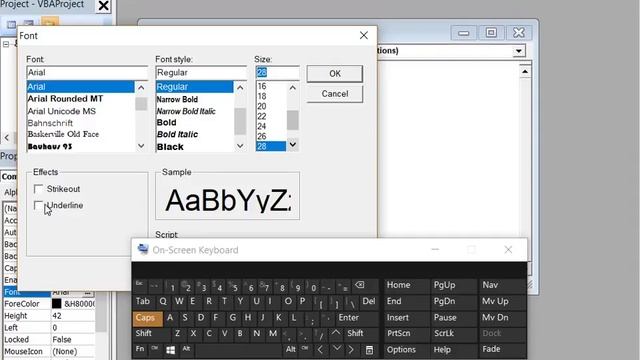Click the right arrow key on keyboard
Image resolution: width=640 pixels, height=360 pixels.
click(x=351, y=350)
